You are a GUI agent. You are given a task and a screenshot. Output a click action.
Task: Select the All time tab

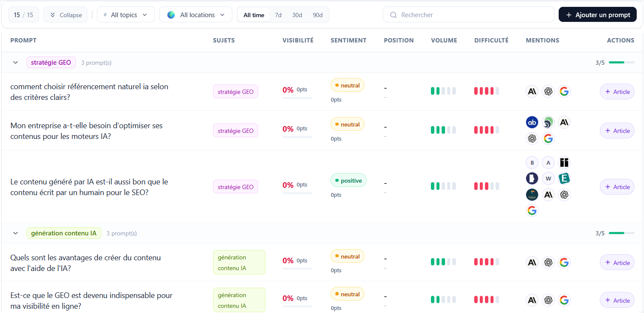254,15
